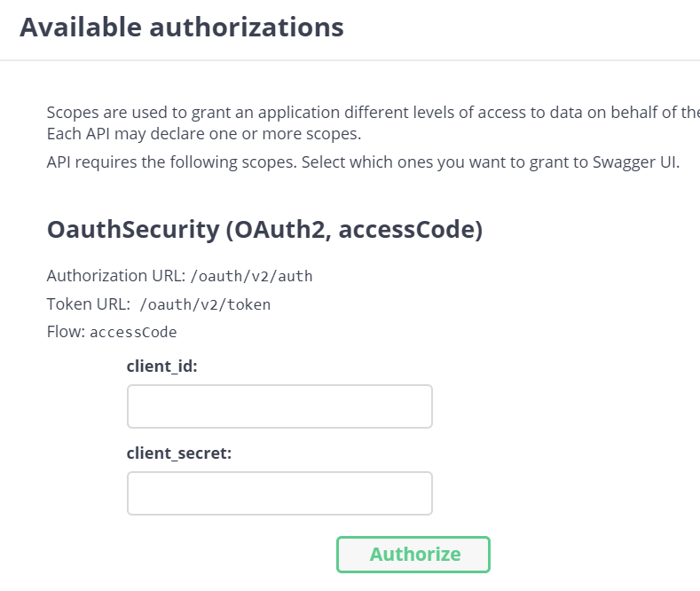Click the /oauth/v2/auth path text
This screenshot has height=591, width=700.
[x=251, y=276]
